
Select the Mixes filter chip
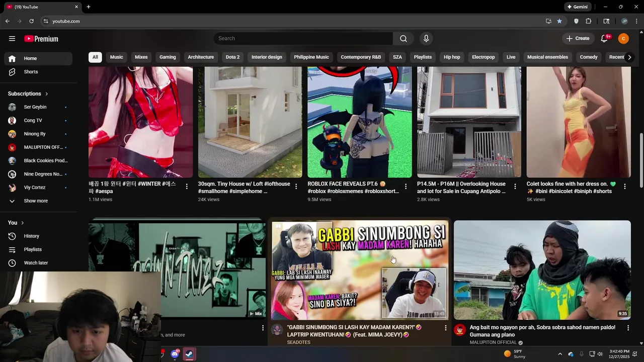click(141, 57)
